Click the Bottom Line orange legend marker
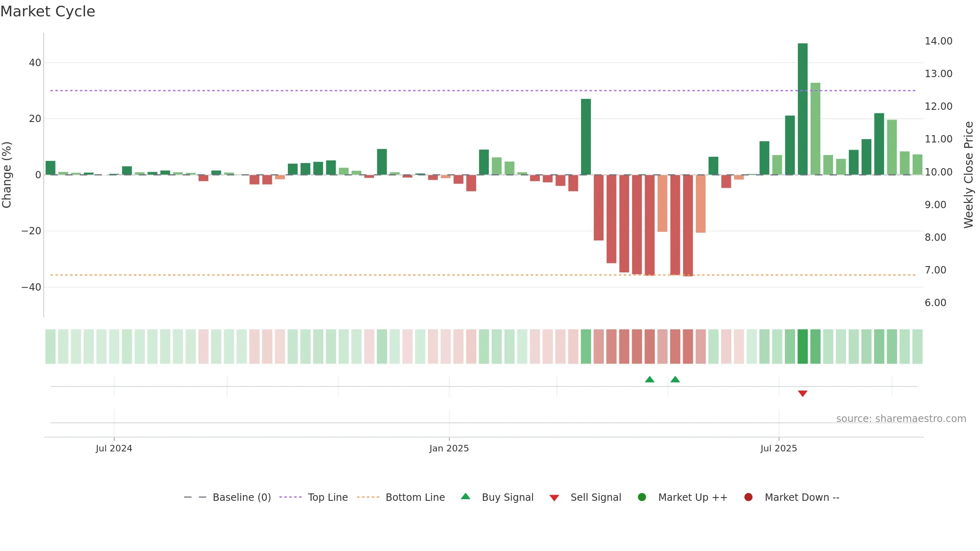Screen dimensions: 980x551 coord(368,497)
